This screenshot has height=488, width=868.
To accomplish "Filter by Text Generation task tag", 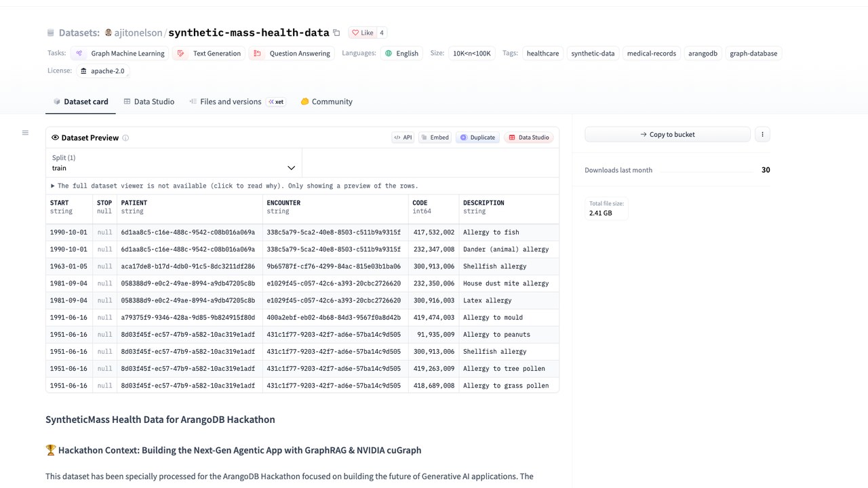I will click(x=209, y=54).
